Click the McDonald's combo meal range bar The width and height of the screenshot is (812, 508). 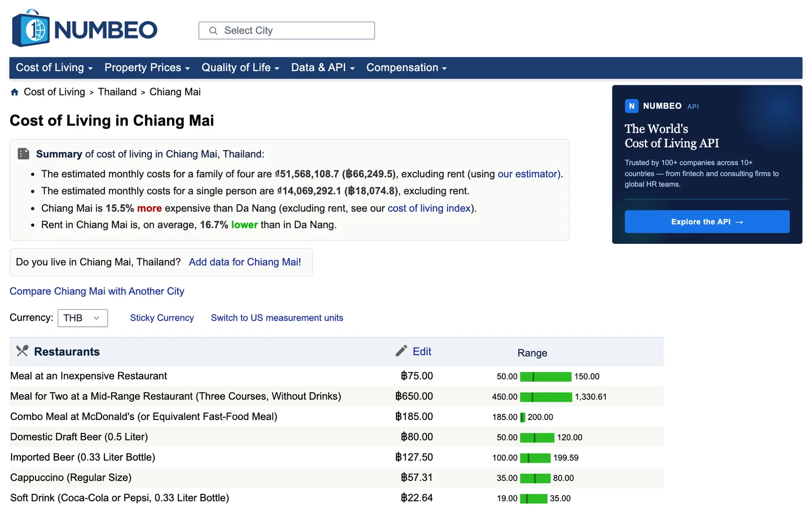click(x=523, y=417)
